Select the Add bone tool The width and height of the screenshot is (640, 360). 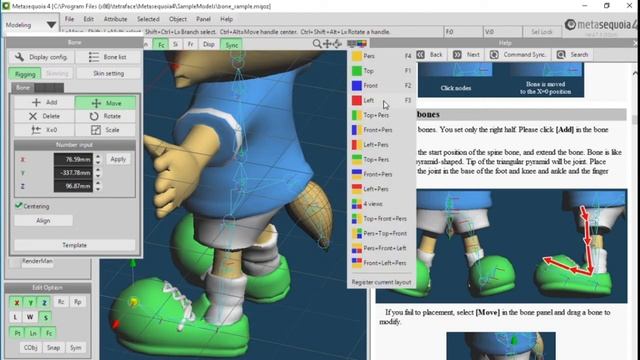[x=44, y=102]
